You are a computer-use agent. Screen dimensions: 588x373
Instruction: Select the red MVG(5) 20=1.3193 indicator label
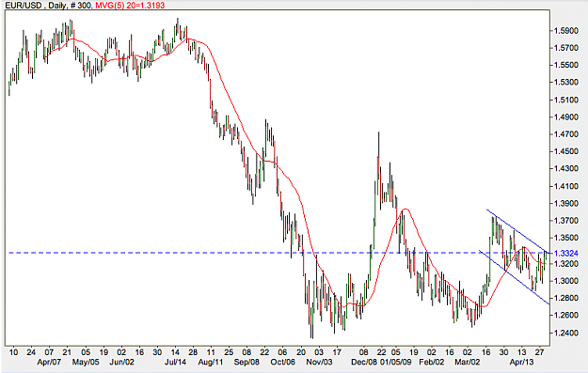click(x=130, y=5)
